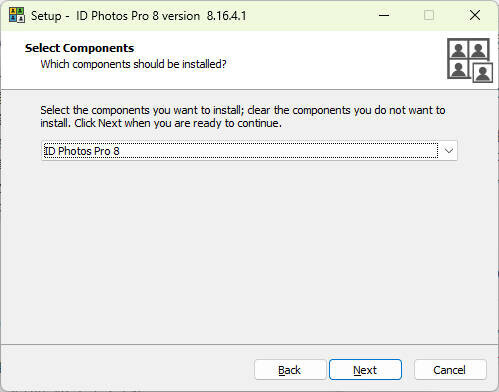Close the installer with the X button
499x392 pixels.
pos(475,15)
